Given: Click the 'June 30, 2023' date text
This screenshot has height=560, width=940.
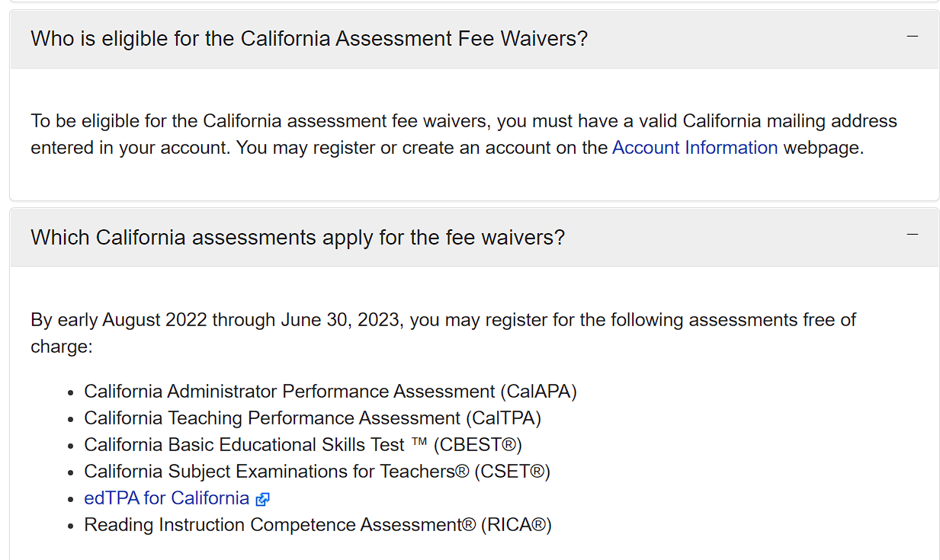Looking at the screenshot, I should point(340,320).
